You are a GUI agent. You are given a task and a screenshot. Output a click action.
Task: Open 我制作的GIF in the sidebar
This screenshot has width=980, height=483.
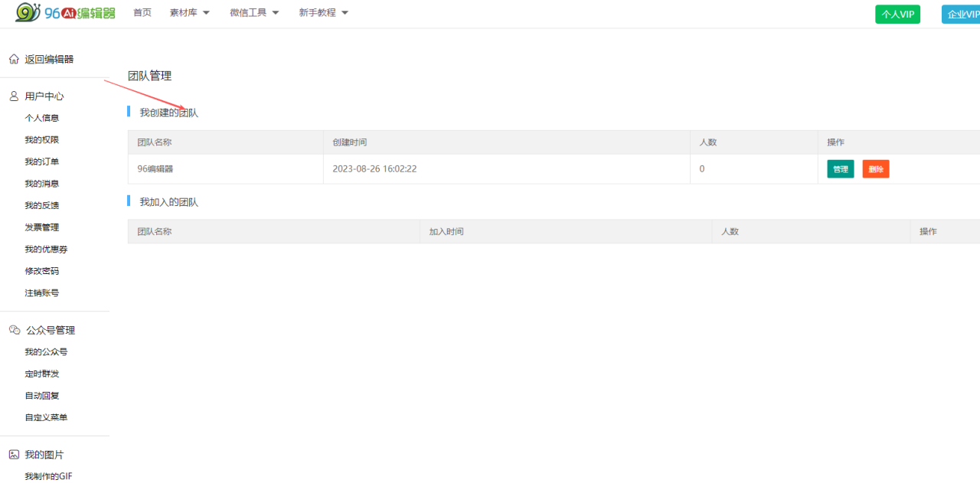pos(48,476)
